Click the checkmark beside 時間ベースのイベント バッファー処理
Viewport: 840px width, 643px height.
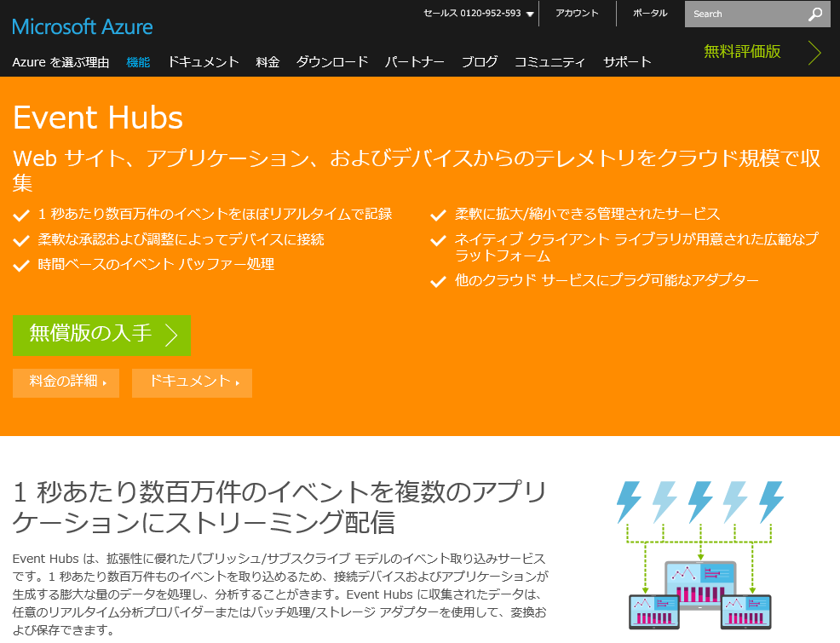[21, 266]
